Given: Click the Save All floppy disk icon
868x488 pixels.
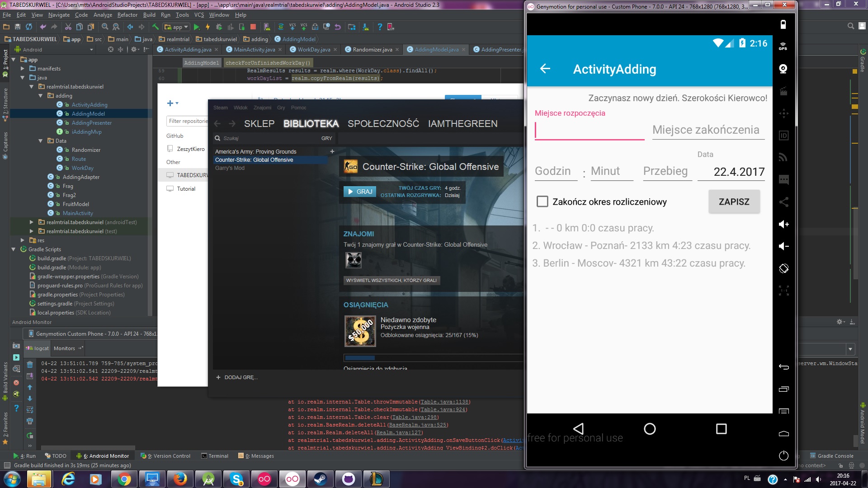Looking at the screenshot, I should 18,27.
